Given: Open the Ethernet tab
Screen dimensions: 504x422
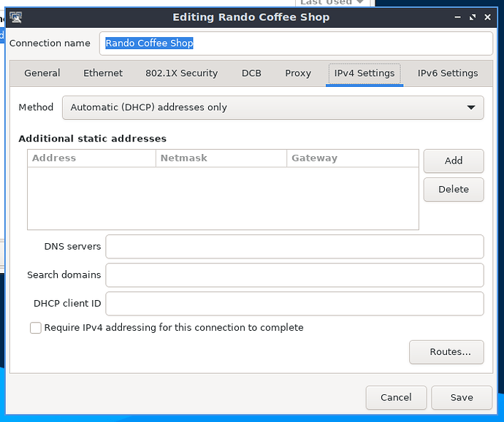Looking at the screenshot, I should point(103,73).
